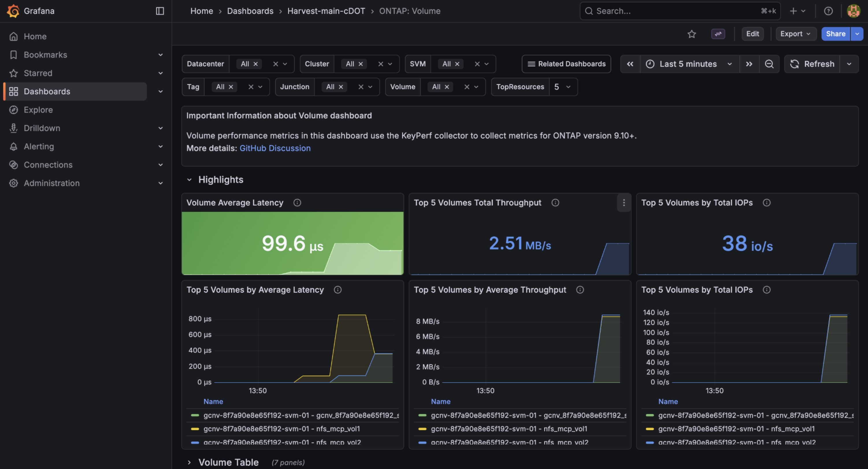Image resolution: width=868 pixels, height=469 pixels.
Task: Open the GitHub Discussion link
Action: [x=275, y=148]
